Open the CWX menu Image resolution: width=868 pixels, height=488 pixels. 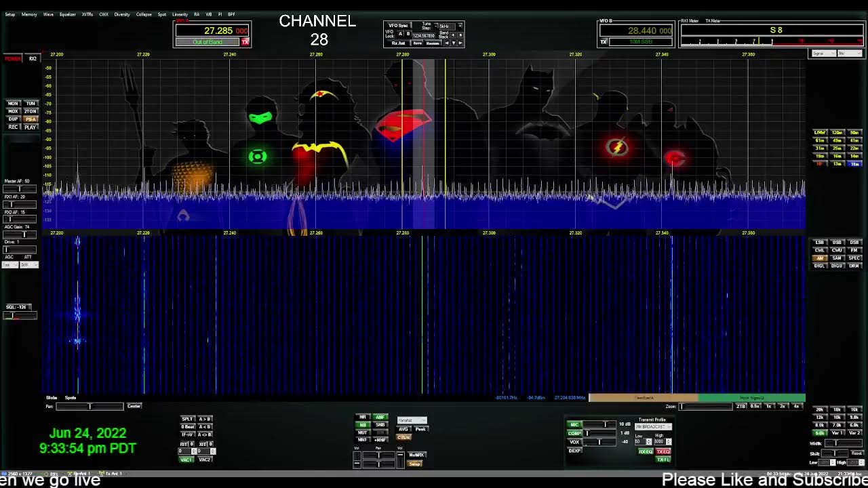tap(104, 14)
